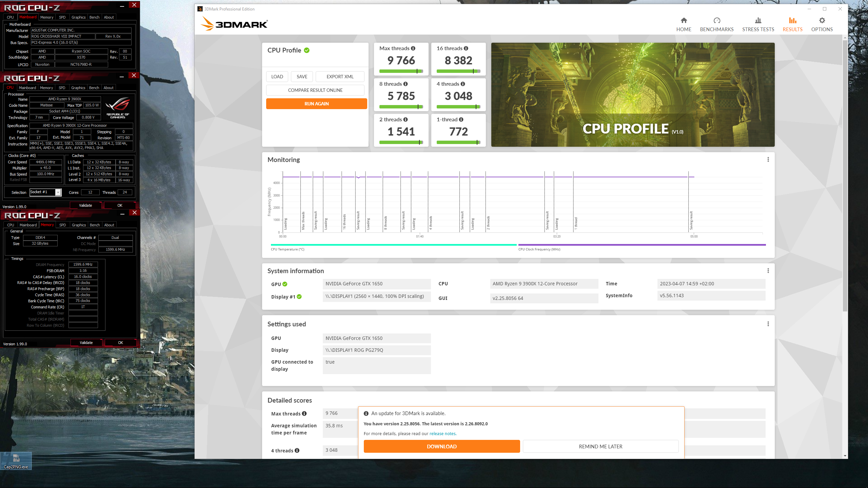This screenshot has height=488, width=868.
Task: Open the Settings used three-dot menu
Action: point(768,324)
